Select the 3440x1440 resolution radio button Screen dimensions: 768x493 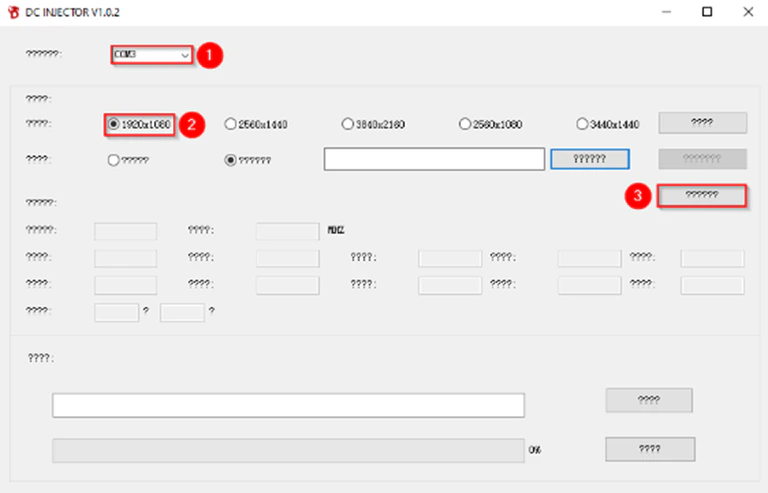tap(607, 124)
